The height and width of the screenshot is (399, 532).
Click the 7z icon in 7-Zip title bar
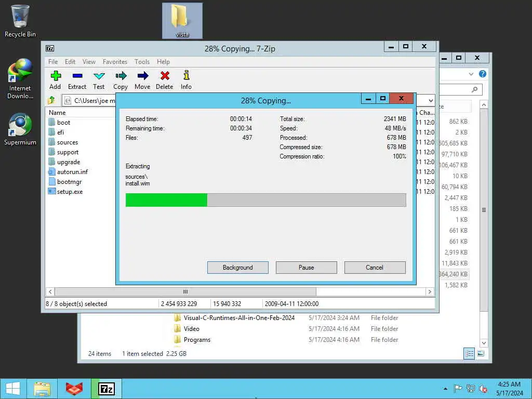[x=50, y=48]
